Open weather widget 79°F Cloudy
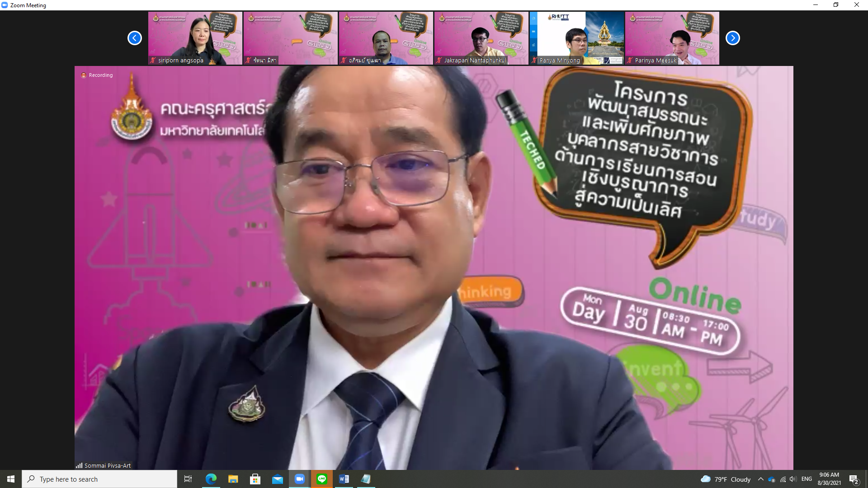Screen dimensions: 868x488 coord(725,479)
